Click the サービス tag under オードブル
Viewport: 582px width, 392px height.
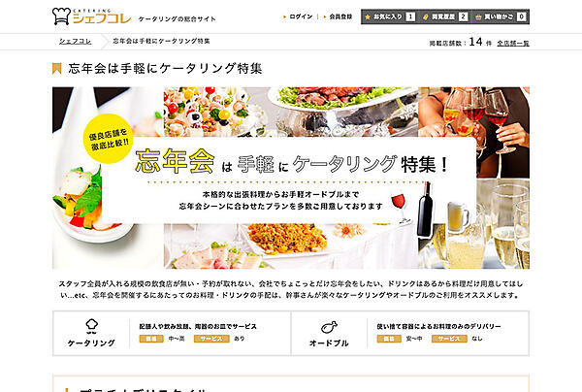(449, 339)
